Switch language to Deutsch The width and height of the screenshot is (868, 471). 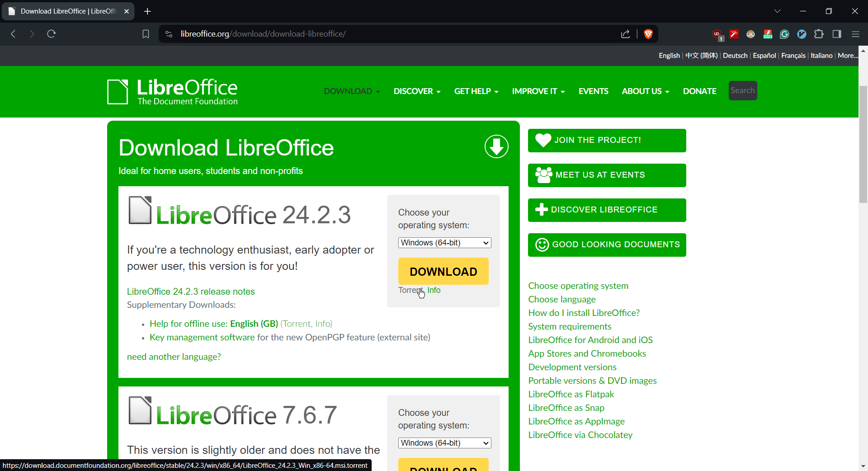tap(735, 56)
